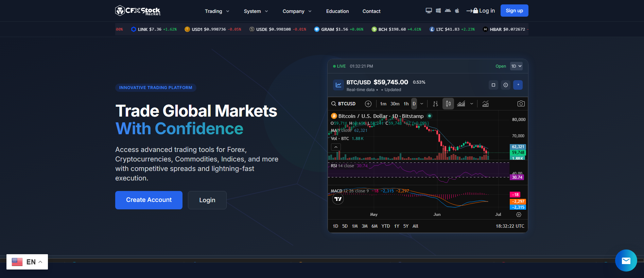Open the Contact page
The width and height of the screenshot is (644, 278).
coord(371,11)
